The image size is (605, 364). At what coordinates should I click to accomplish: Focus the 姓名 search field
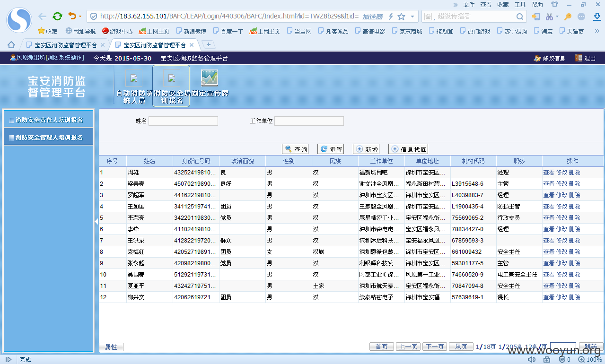click(x=183, y=121)
